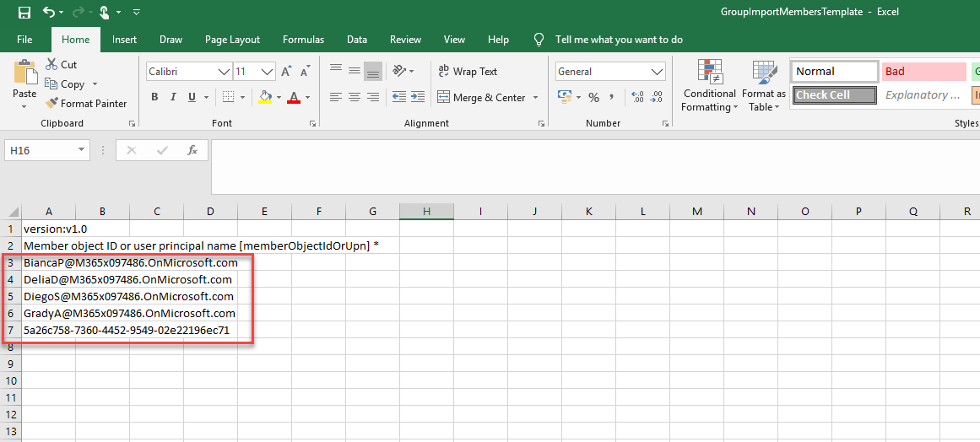Select the Format Painter brush
Viewport: 980px width, 442px height.
point(85,104)
